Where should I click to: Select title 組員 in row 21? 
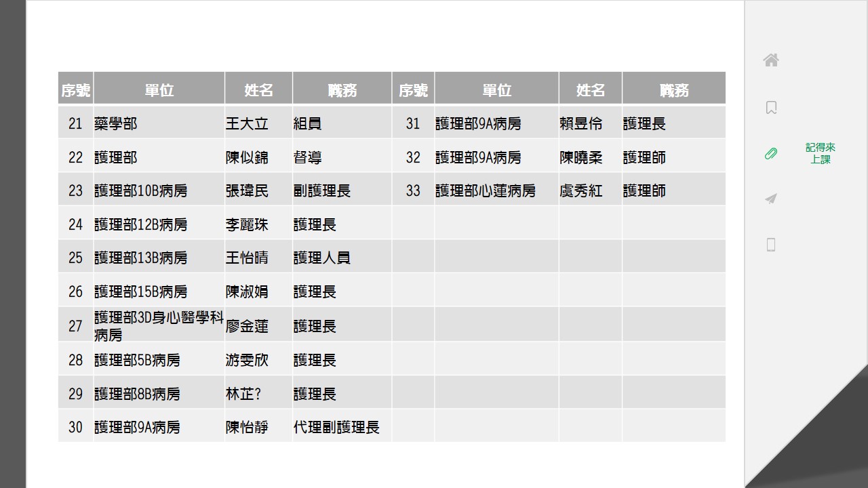308,123
